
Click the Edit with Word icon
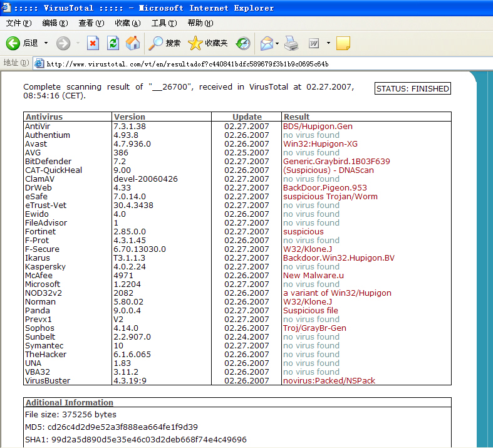(x=313, y=43)
